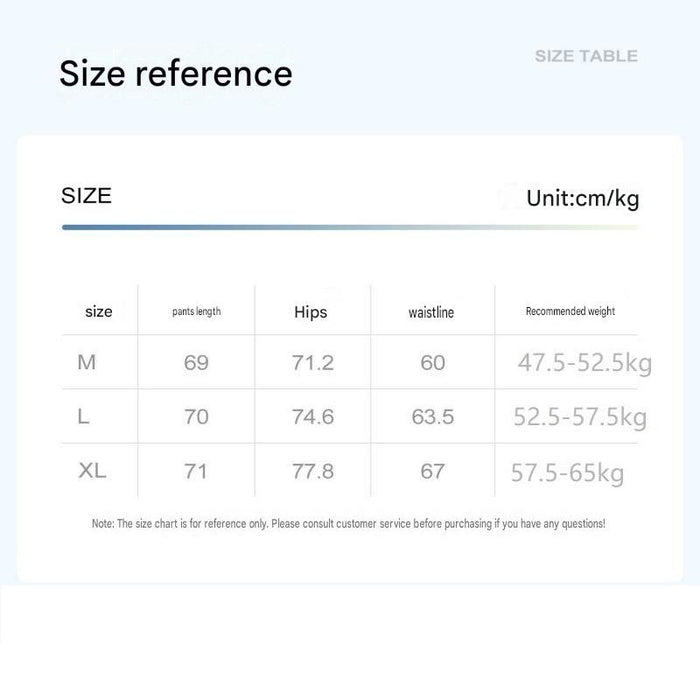The width and height of the screenshot is (700, 700).
Task: Click the XL size row label
Action: pyautogui.click(x=92, y=471)
